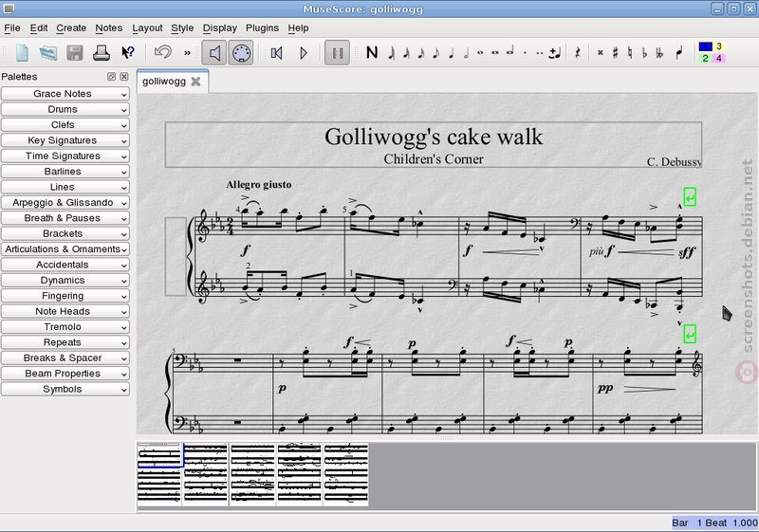
Task: Open the Style menu
Action: [x=182, y=28]
